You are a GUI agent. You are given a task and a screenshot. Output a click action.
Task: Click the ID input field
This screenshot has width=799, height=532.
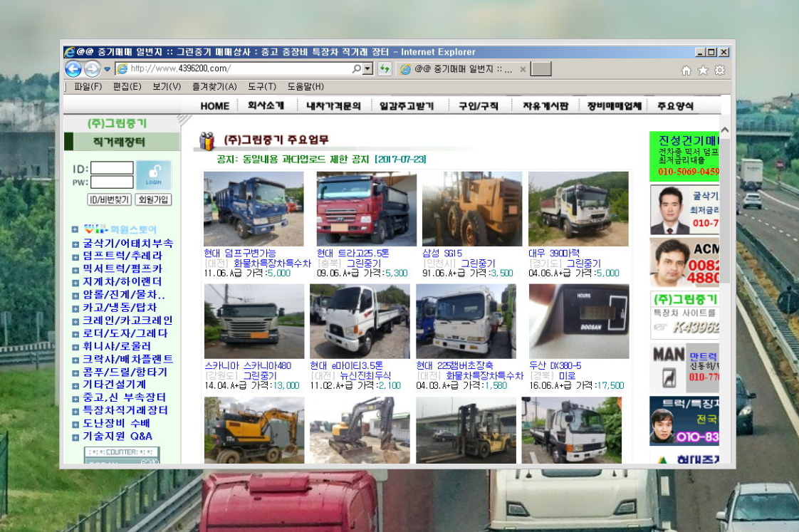point(112,167)
